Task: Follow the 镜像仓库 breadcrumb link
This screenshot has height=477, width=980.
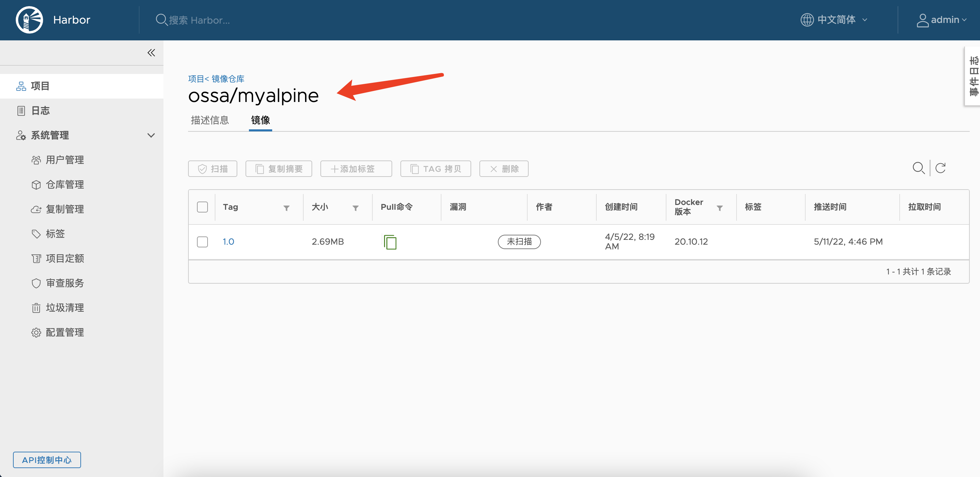Action: coord(228,79)
